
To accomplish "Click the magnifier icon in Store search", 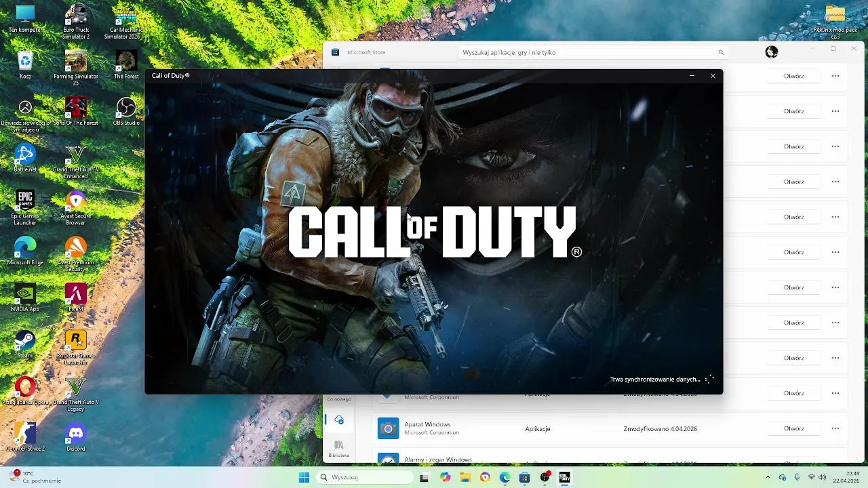I will pyautogui.click(x=721, y=52).
